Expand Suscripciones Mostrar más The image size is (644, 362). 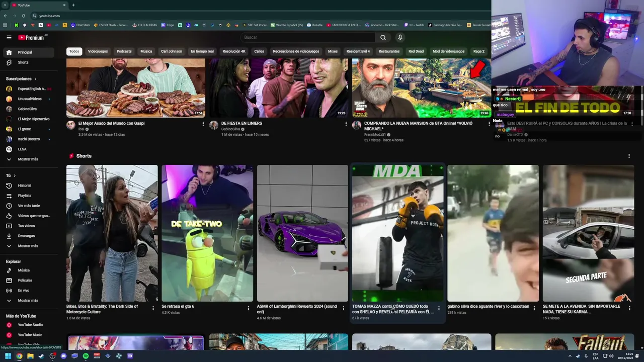29,159
